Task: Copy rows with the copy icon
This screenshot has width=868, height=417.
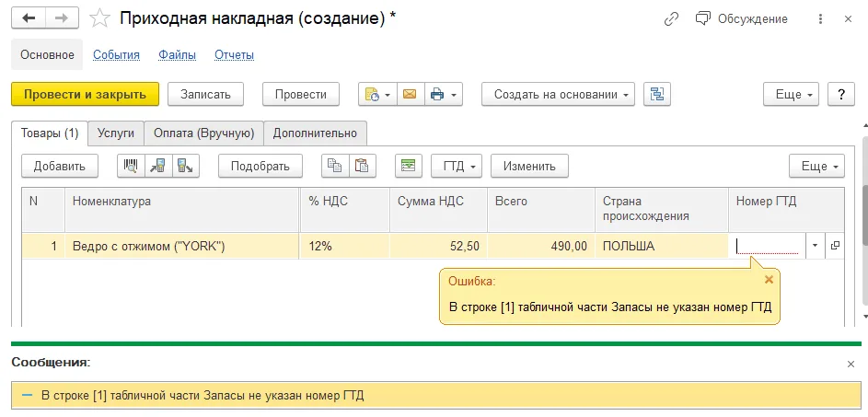Action: [335, 166]
